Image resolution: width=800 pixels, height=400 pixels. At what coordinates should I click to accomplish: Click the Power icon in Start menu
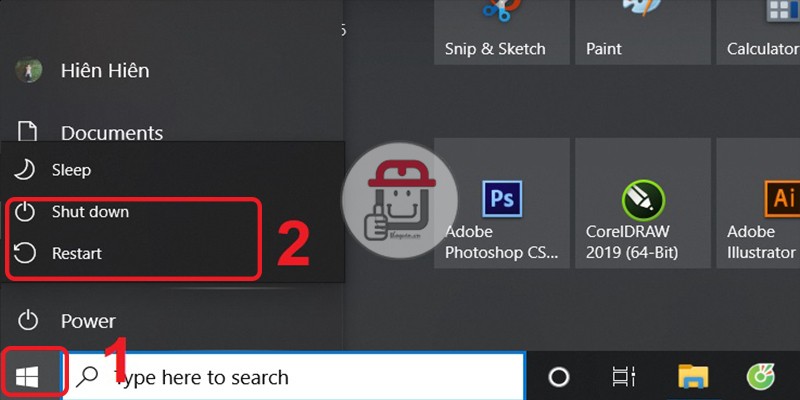point(28,321)
